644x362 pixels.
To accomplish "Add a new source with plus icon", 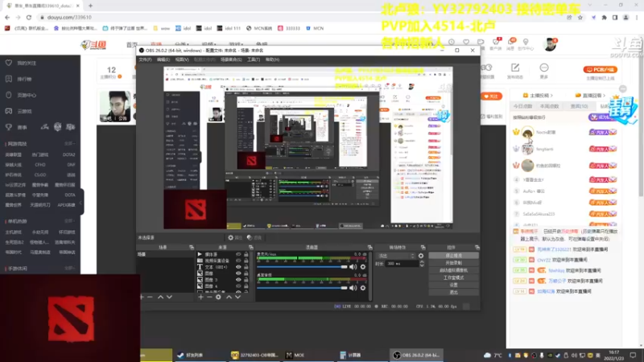I will 200,297.
